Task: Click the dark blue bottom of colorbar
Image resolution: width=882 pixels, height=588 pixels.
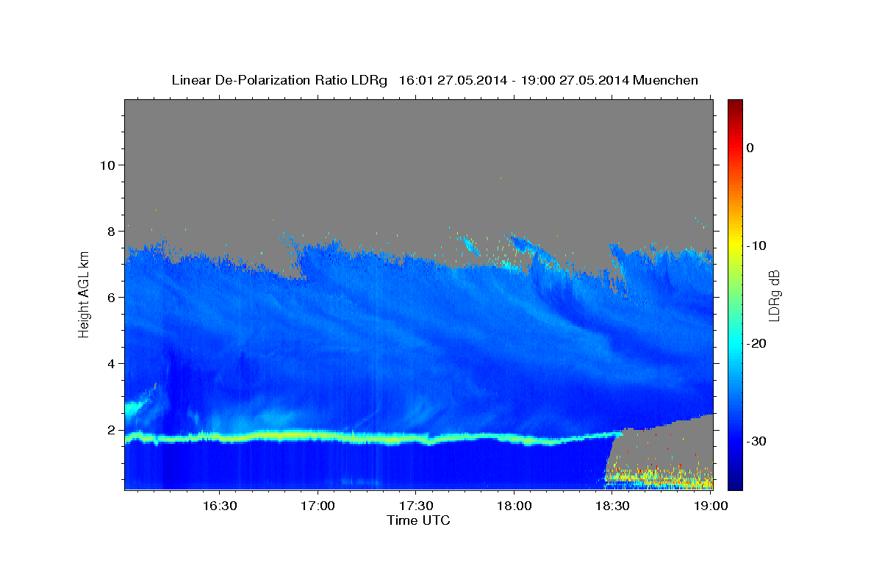Action: [x=735, y=484]
